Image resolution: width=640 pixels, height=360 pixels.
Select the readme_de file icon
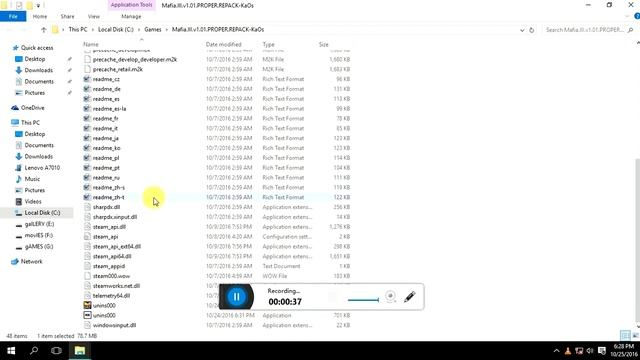[x=87, y=89]
